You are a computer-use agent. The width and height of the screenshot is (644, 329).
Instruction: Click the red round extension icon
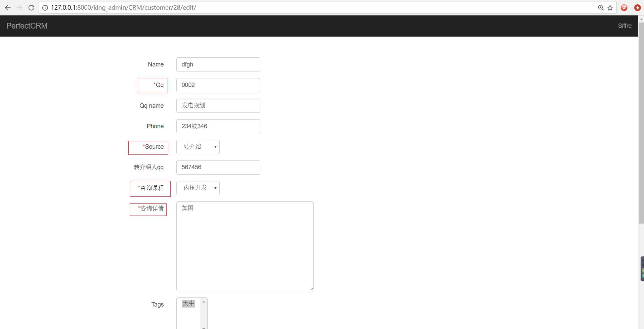[x=624, y=8]
